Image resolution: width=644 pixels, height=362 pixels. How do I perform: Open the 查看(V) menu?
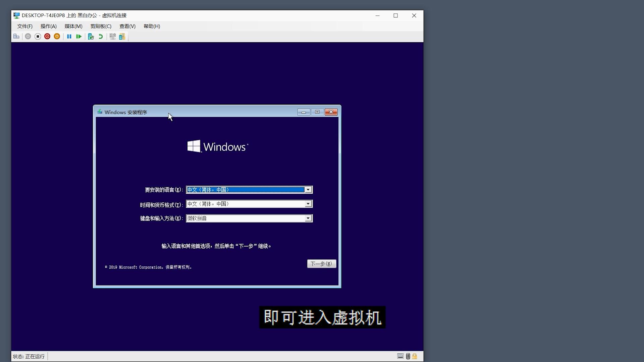127,26
